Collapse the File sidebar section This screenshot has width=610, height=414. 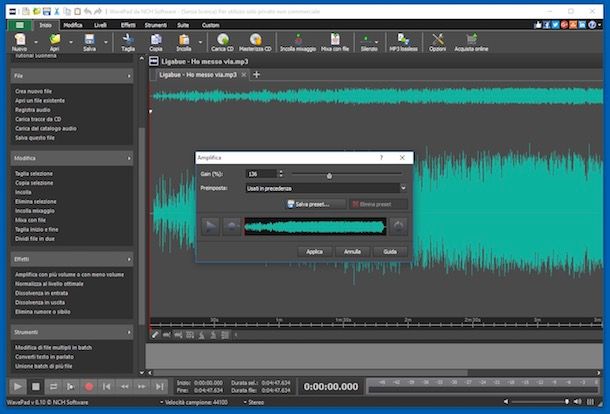129,76
